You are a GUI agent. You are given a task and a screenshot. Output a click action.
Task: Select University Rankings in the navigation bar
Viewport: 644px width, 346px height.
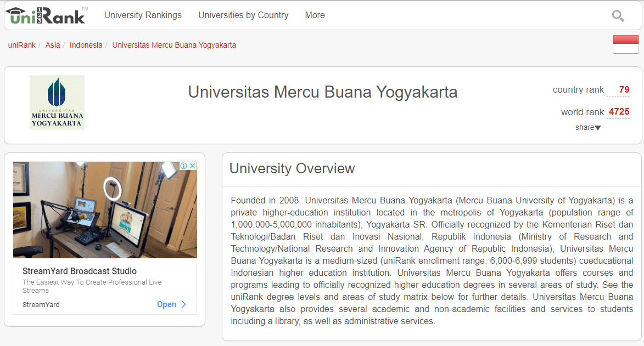point(143,15)
